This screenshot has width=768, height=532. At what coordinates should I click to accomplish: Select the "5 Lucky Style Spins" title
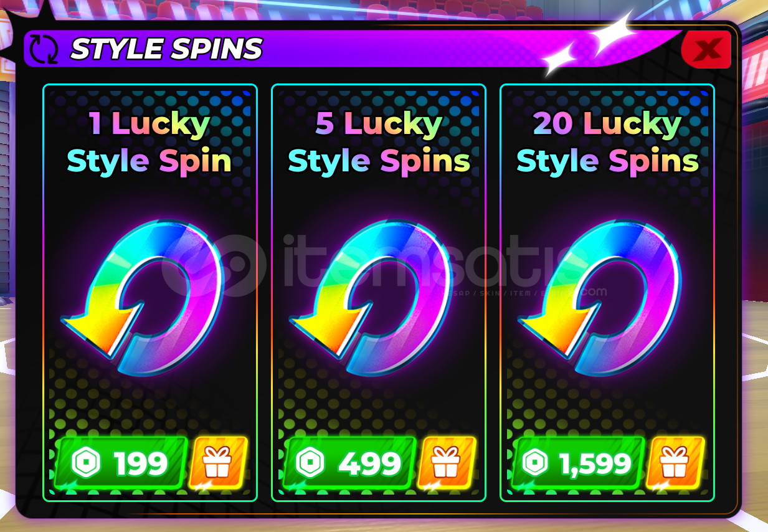tap(379, 143)
